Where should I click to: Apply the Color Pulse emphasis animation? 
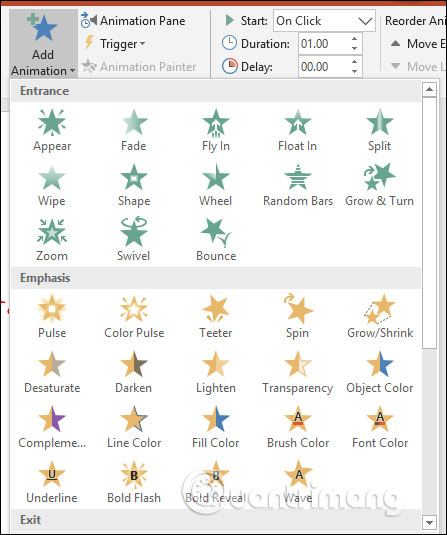tap(134, 317)
